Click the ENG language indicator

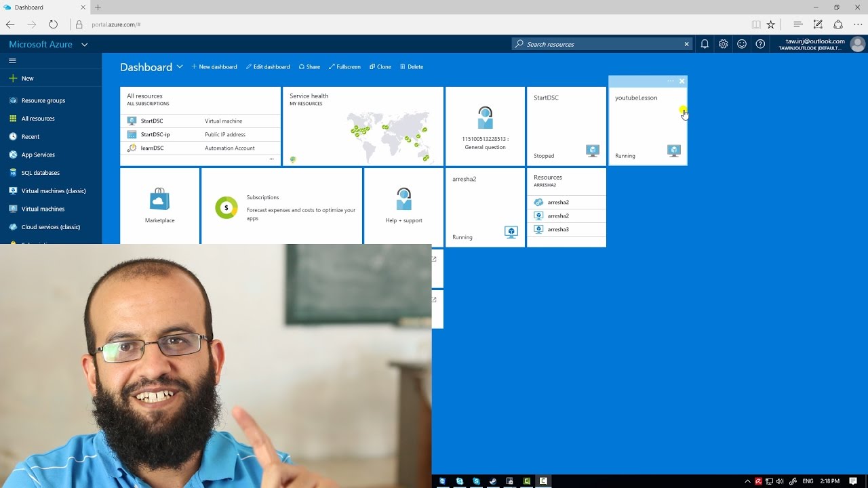click(808, 481)
